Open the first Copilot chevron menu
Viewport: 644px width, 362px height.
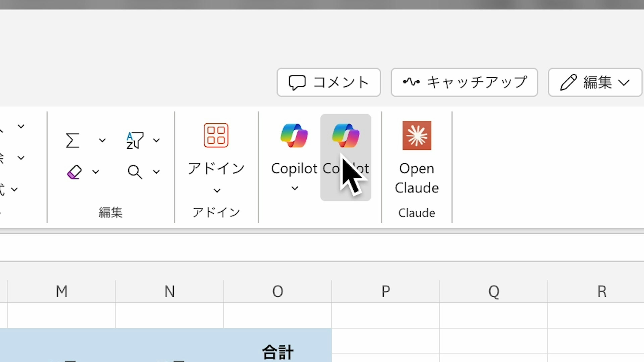coord(295,188)
